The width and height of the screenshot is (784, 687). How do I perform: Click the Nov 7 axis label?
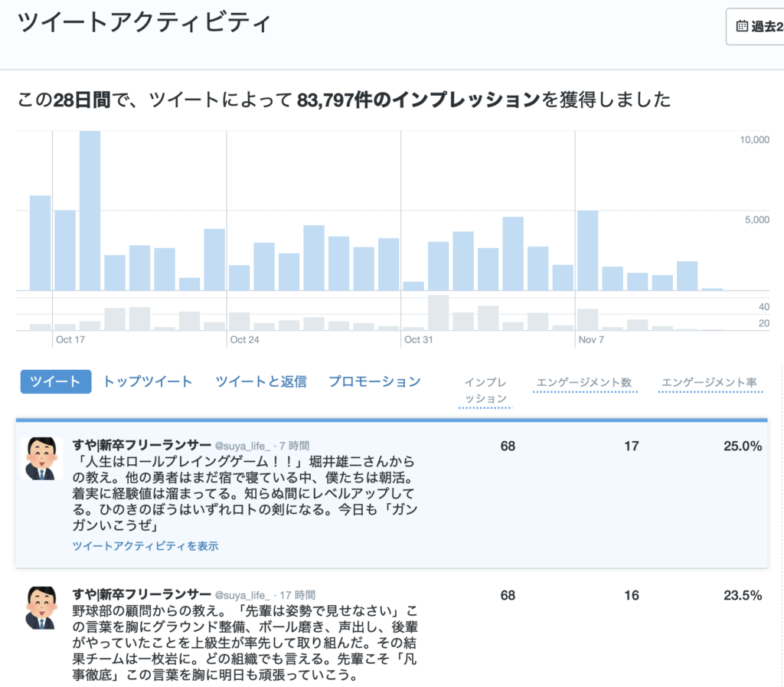591,339
